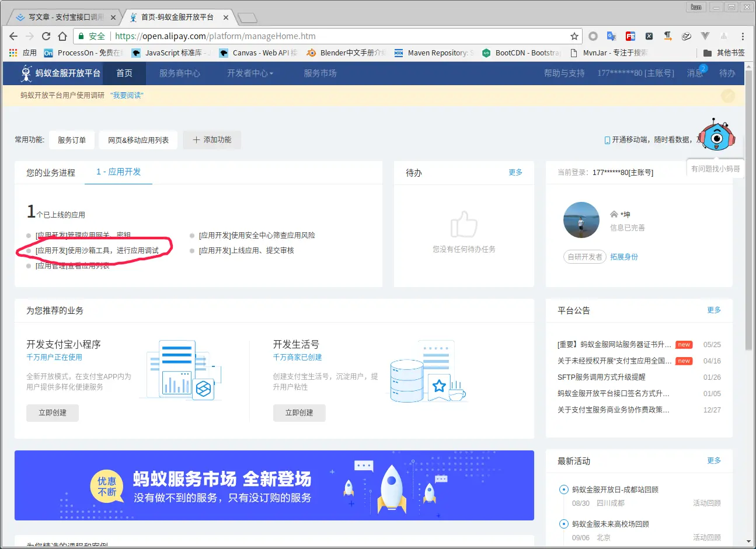Close the 写文章 tab

[x=113, y=18]
